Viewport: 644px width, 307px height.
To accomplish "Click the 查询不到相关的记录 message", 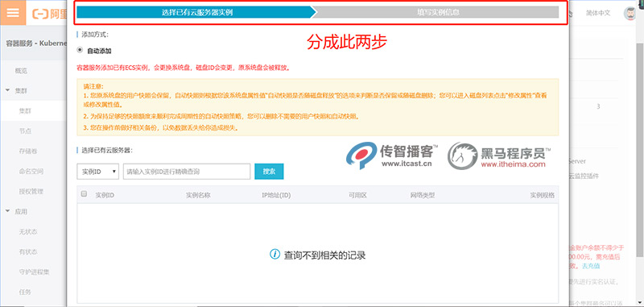I will click(x=324, y=255).
